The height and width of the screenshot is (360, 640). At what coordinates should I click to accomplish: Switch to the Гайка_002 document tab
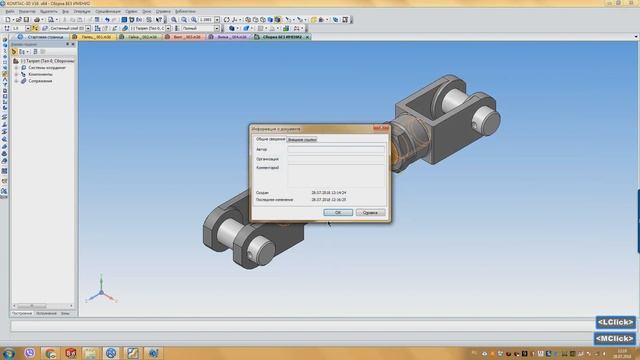140,37
